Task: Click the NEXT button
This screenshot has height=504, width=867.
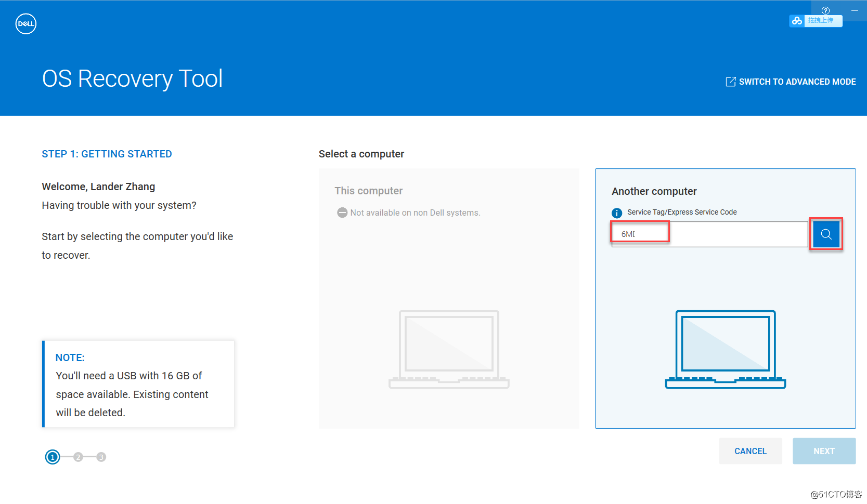Action: [824, 451]
